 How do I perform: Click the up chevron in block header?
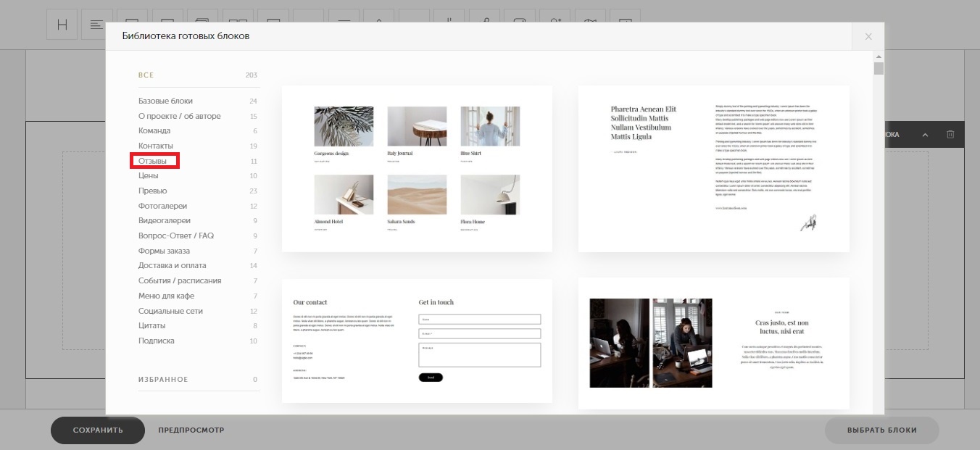[x=925, y=135]
